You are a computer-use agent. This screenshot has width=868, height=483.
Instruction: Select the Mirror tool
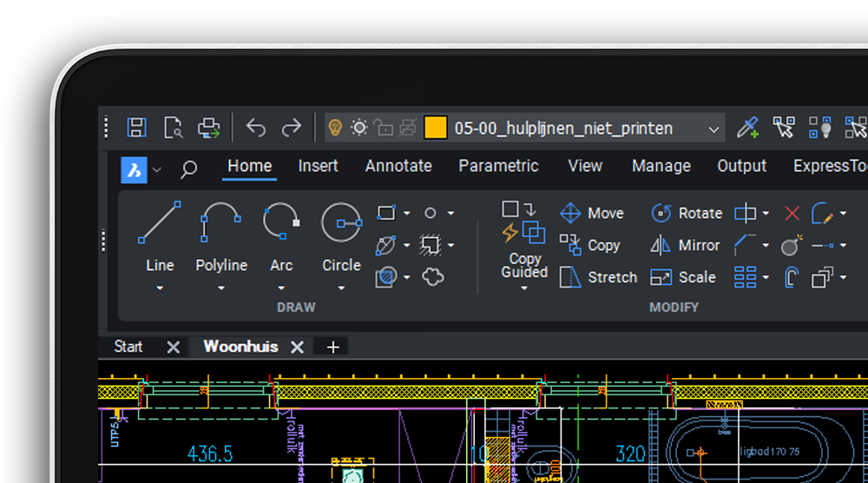[x=661, y=246]
